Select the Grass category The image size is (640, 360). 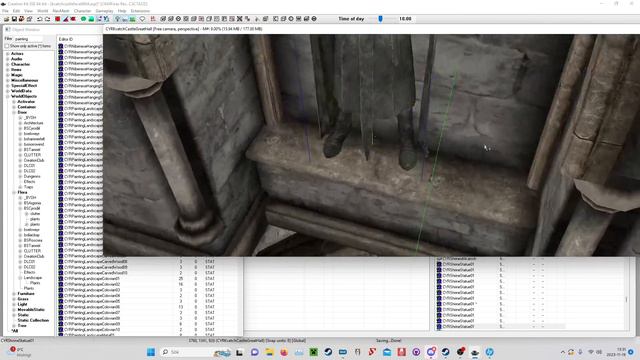tap(23, 299)
